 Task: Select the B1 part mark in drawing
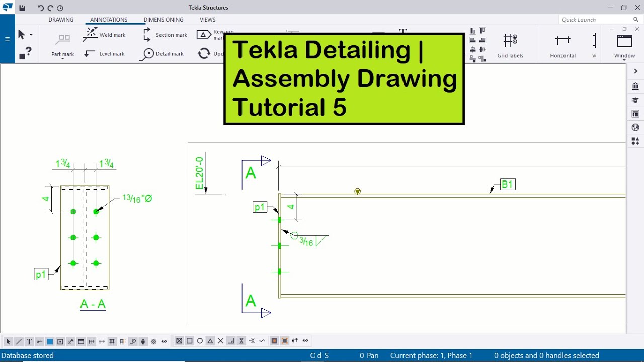coord(508,185)
